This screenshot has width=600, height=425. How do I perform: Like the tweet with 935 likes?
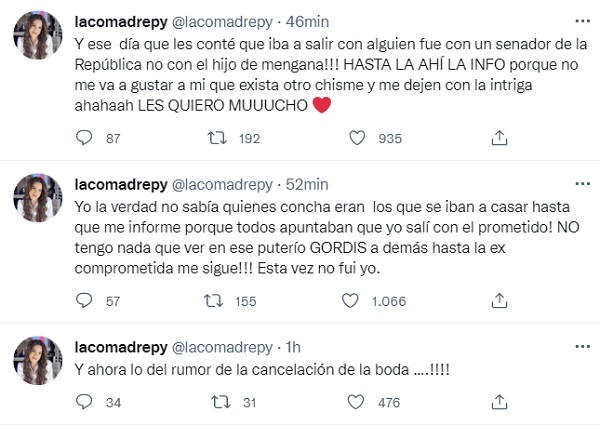pyautogui.click(x=350, y=141)
